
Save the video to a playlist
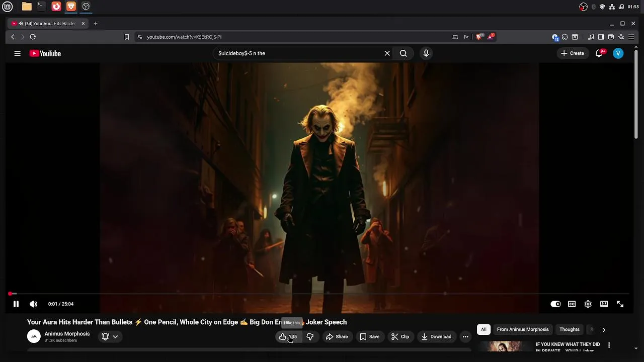[369, 337]
